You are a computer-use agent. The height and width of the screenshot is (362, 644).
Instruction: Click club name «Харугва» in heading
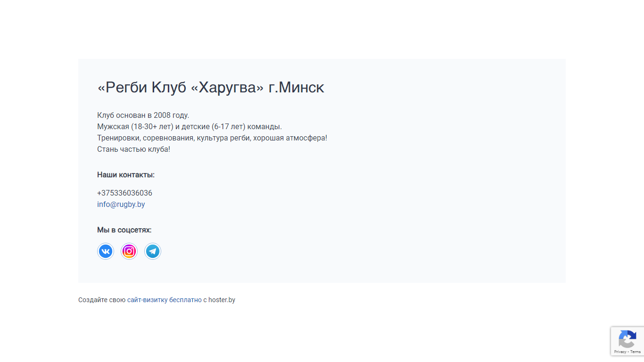click(x=227, y=87)
